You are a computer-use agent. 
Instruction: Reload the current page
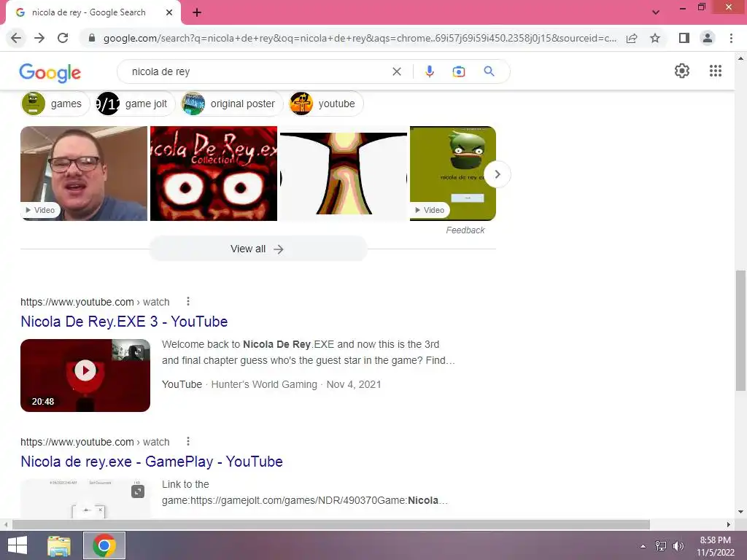63,38
